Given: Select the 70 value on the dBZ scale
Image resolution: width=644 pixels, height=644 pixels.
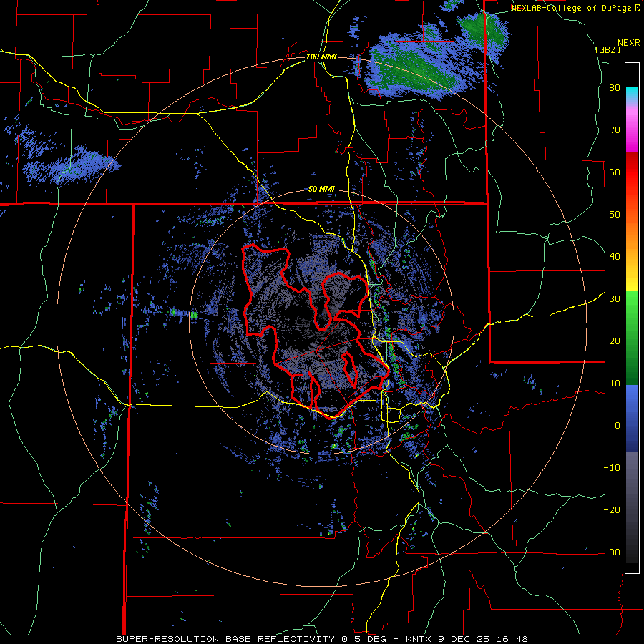Looking at the screenshot, I should (615, 130).
